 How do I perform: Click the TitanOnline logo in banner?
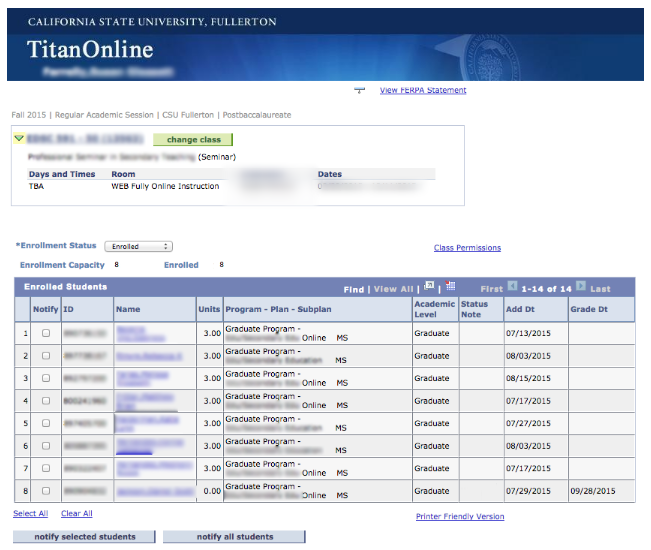[90, 49]
